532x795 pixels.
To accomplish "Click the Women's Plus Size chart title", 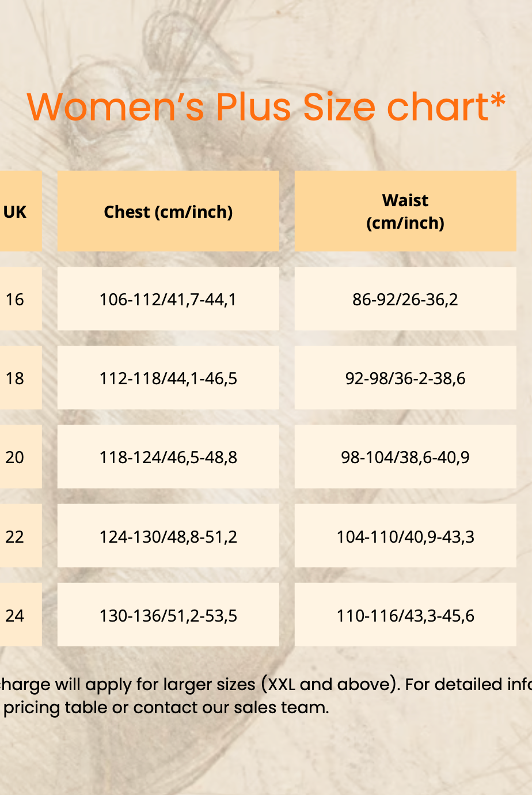I will [266, 107].
